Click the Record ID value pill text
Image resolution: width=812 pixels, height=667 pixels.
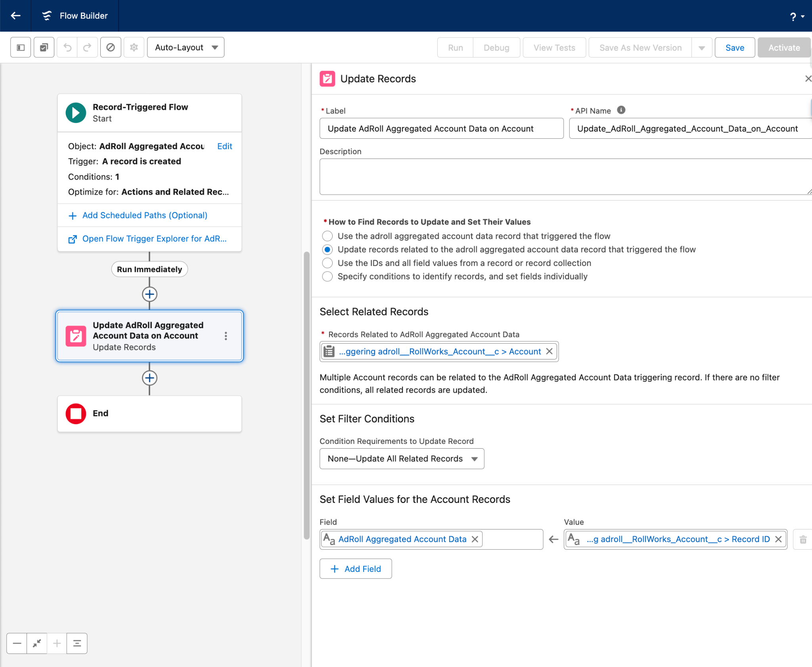point(678,539)
